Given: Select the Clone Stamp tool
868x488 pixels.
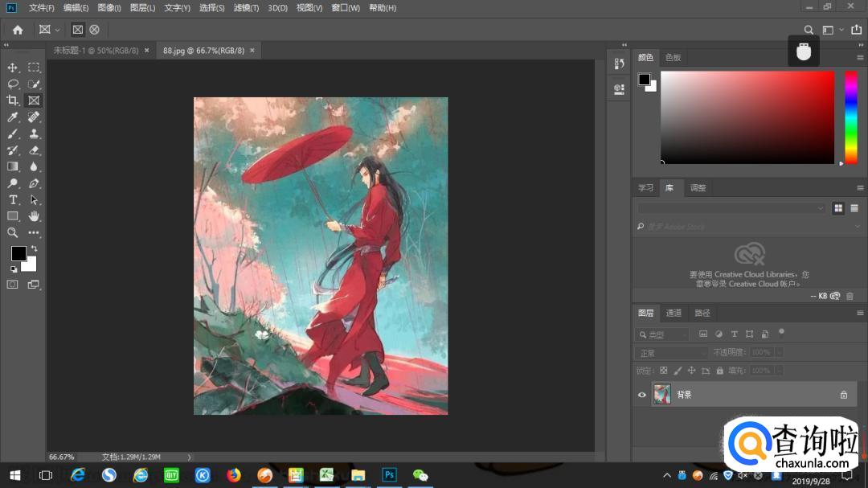Looking at the screenshot, I should click(x=34, y=133).
